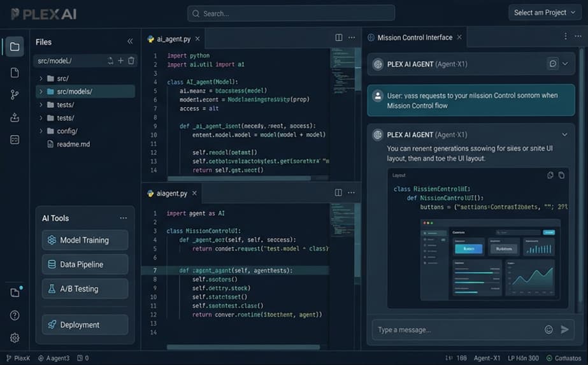Click the PLEX AI logo
This screenshot has height=365, width=588.
click(x=43, y=14)
